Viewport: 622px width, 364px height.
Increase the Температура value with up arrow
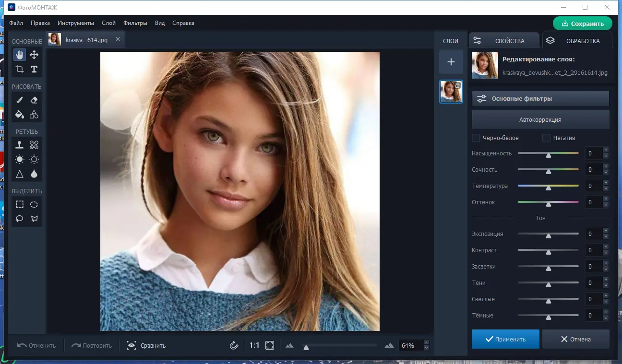coord(606,184)
